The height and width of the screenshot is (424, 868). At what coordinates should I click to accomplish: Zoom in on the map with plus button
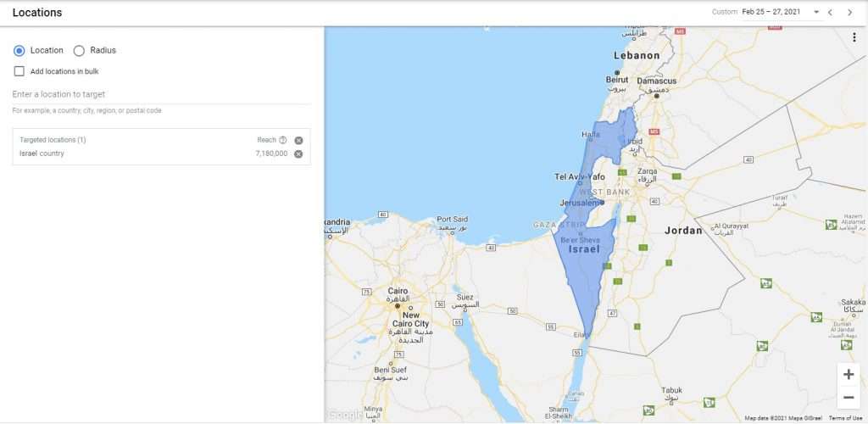(x=848, y=375)
